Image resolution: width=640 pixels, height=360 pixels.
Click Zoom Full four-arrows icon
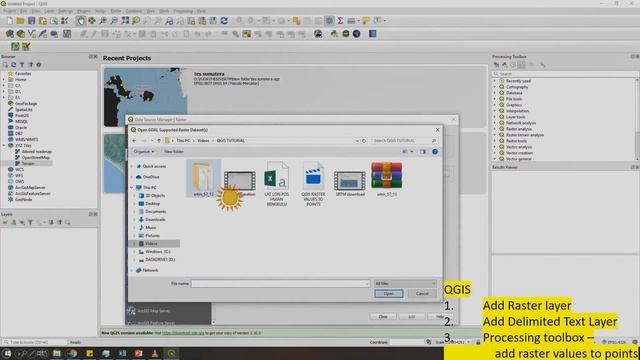click(x=125, y=21)
